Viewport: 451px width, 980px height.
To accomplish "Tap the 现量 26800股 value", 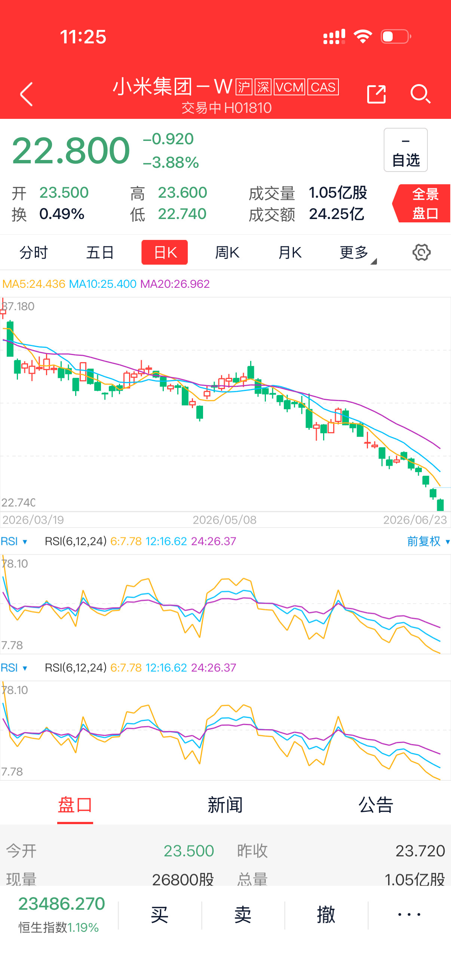I will coord(183,879).
